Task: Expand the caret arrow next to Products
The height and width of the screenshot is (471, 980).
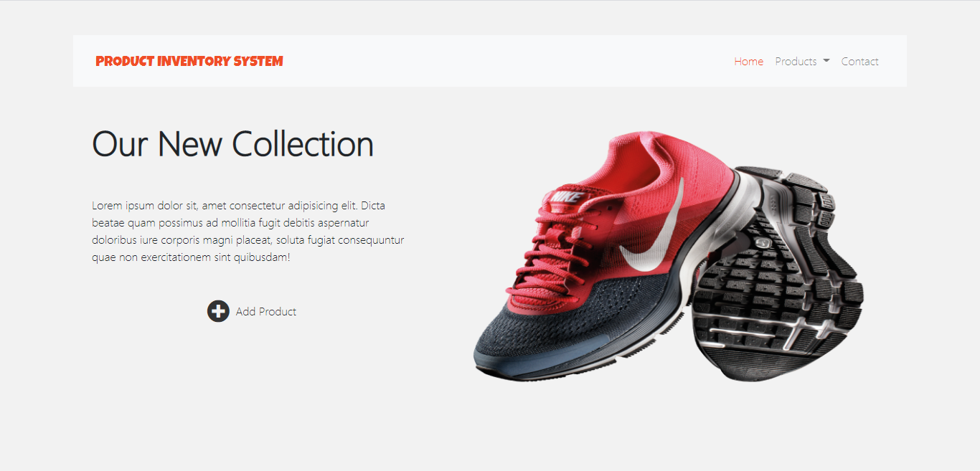Action: (x=826, y=61)
